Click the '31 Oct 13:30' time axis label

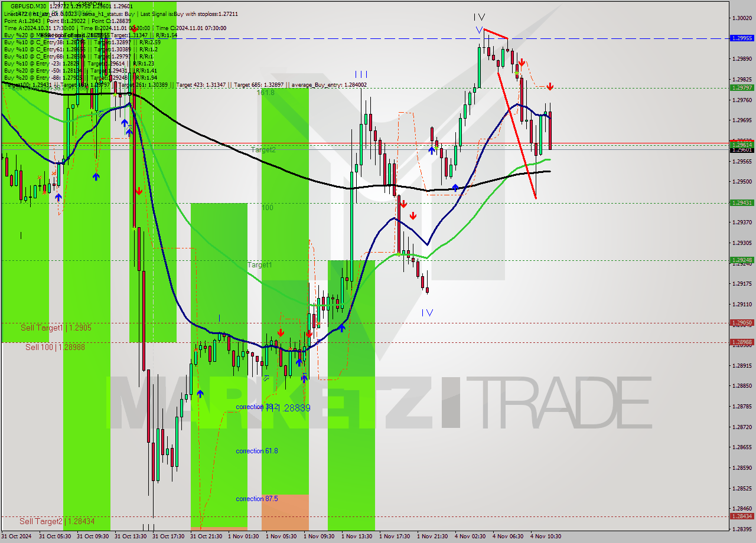click(x=131, y=537)
